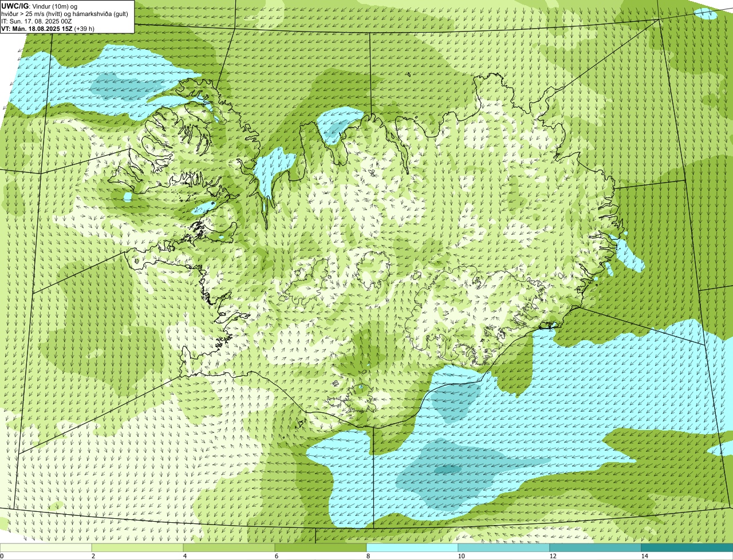733x560 pixels.
Task: Pick the 12–14 m/s teal legend swatch
Action: pos(596,547)
